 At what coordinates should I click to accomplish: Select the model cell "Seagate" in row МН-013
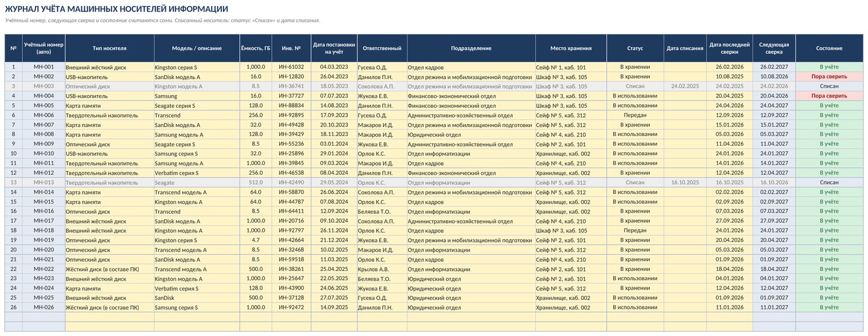tap(197, 182)
